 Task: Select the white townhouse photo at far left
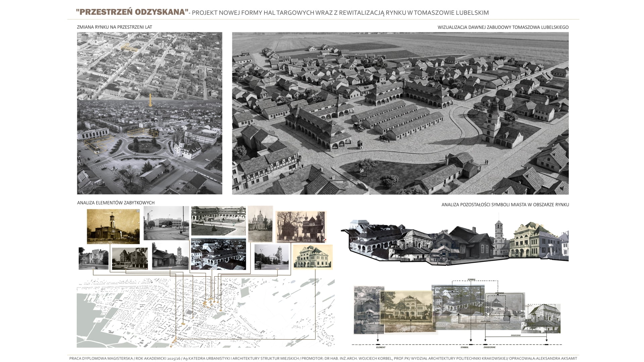(x=94, y=258)
